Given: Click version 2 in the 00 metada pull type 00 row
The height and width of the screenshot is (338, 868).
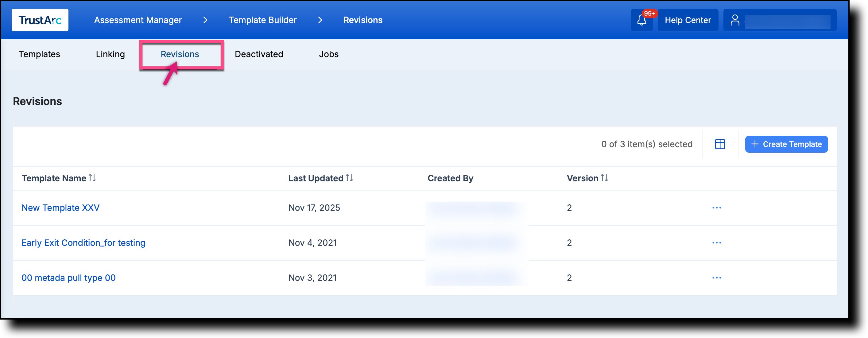Looking at the screenshot, I should tap(569, 278).
